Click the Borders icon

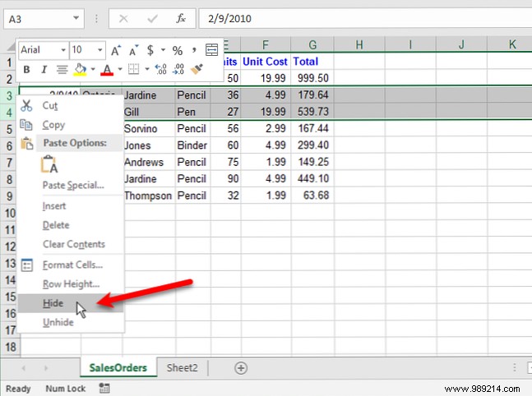pyautogui.click(x=134, y=70)
